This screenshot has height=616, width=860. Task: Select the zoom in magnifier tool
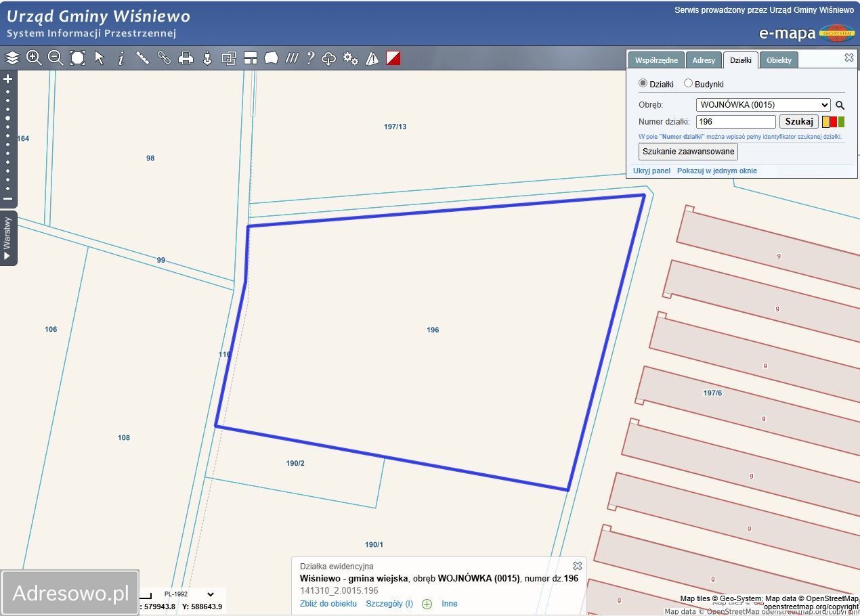pyautogui.click(x=34, y=58)
